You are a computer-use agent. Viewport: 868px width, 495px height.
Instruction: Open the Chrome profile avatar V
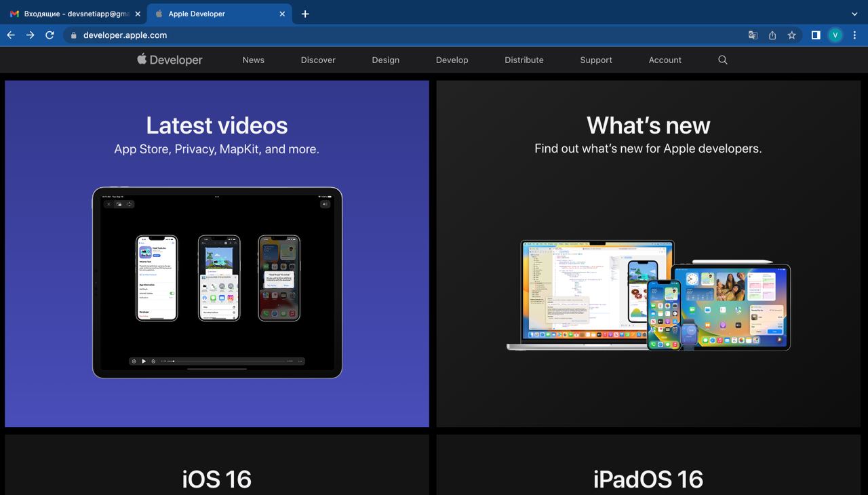click(x=835, y=35)
